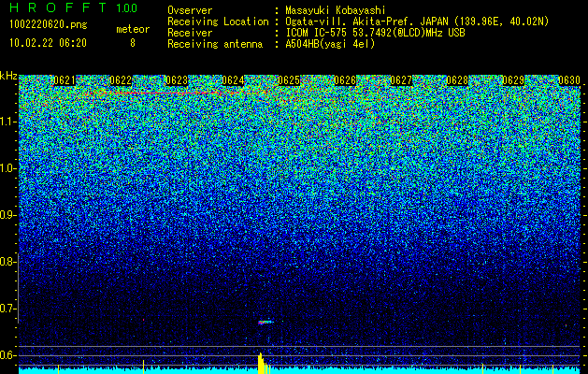Click the observer name Masayuki Kobayashi
The image size is (588, 374).
[x=336, y=10]
